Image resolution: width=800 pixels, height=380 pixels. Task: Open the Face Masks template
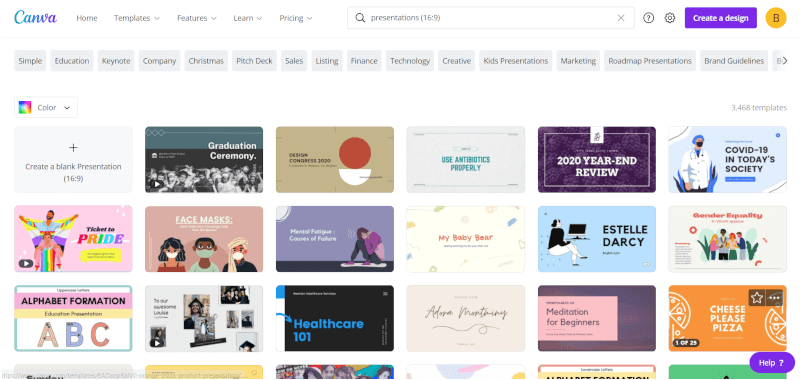click(204, 239)
